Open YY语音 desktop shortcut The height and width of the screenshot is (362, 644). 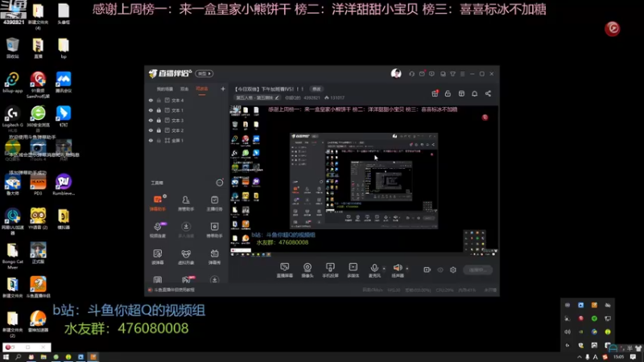click(38, 218)
